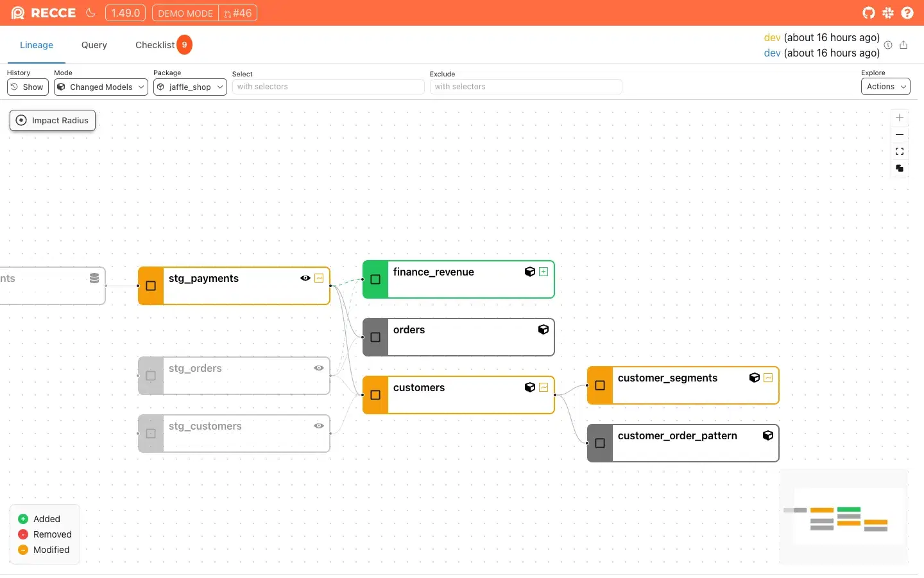Viewport: 924px width, 578px height.
Task: Click the Impact Radius button
Action: click(x=53, y=120)
